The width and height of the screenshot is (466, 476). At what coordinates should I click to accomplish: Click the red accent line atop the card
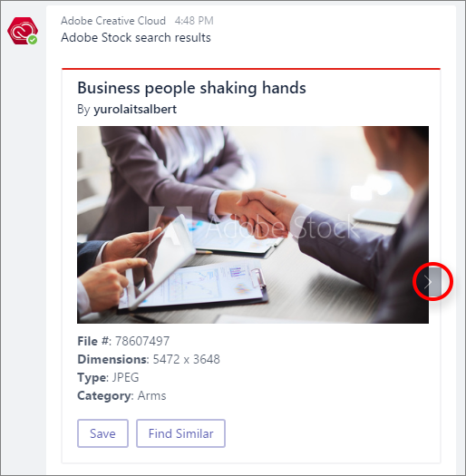coord(251,69)
